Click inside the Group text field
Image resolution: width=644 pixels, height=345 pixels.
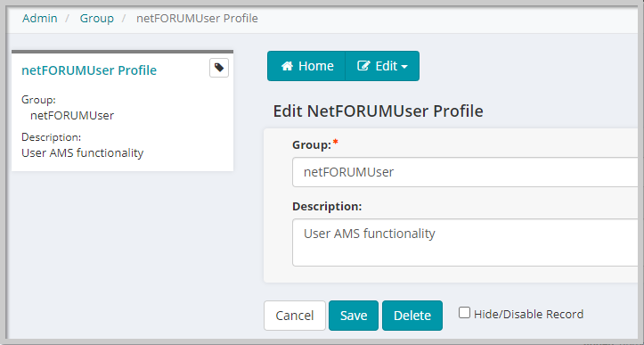[465, 172]
